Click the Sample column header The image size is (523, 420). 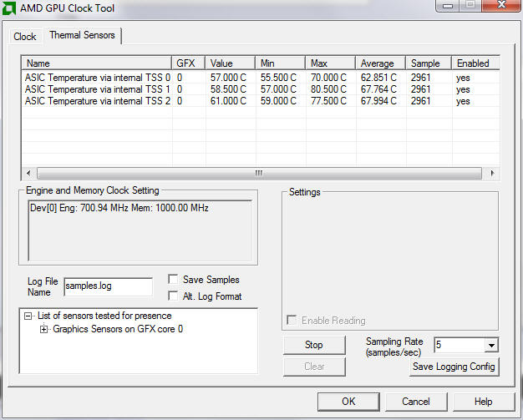(429, 63)
